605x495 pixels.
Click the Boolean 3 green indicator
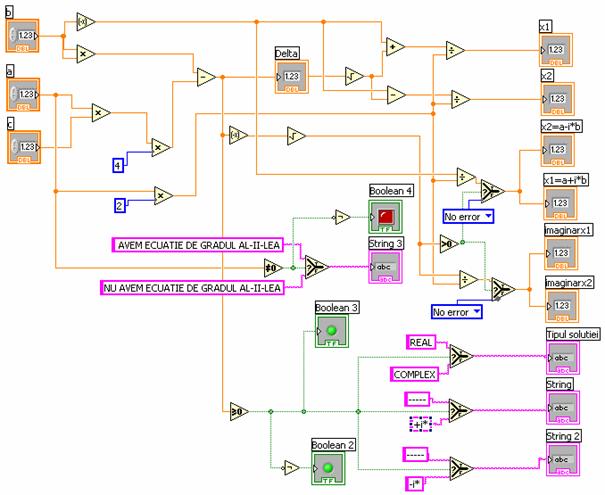point(332,330)
